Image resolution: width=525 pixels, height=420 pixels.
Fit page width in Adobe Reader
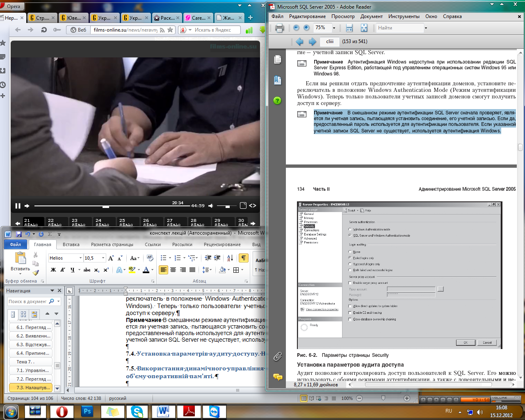[349, 27]
